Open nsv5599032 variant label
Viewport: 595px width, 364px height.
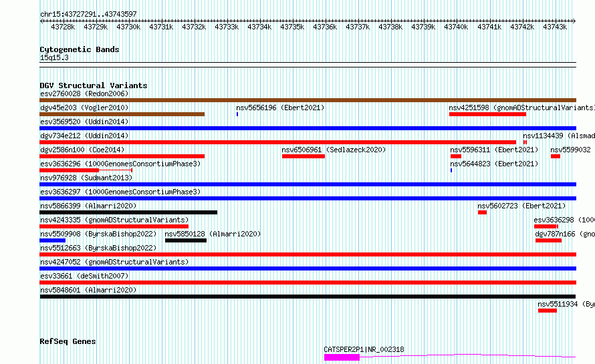tap(570, 150)
